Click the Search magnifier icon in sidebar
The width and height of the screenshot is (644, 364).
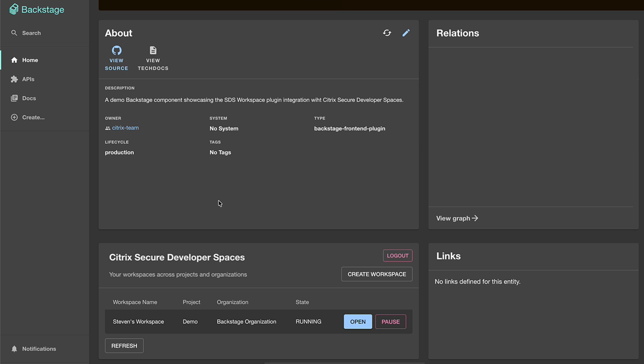coord(14,33)
